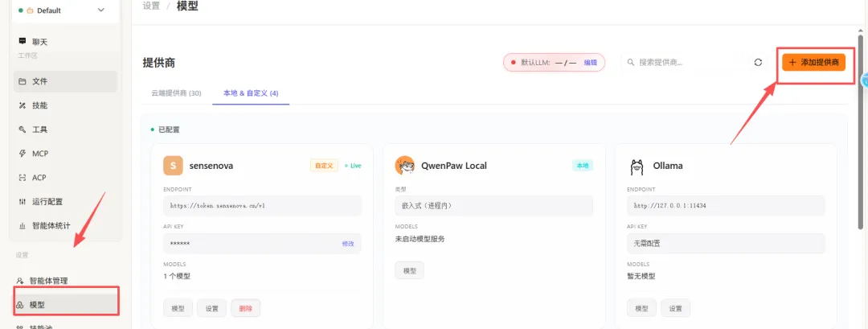The width and height of the screenshot is (868, 329).
Task: Click the search magnifier icon
Action: (631, 63)
